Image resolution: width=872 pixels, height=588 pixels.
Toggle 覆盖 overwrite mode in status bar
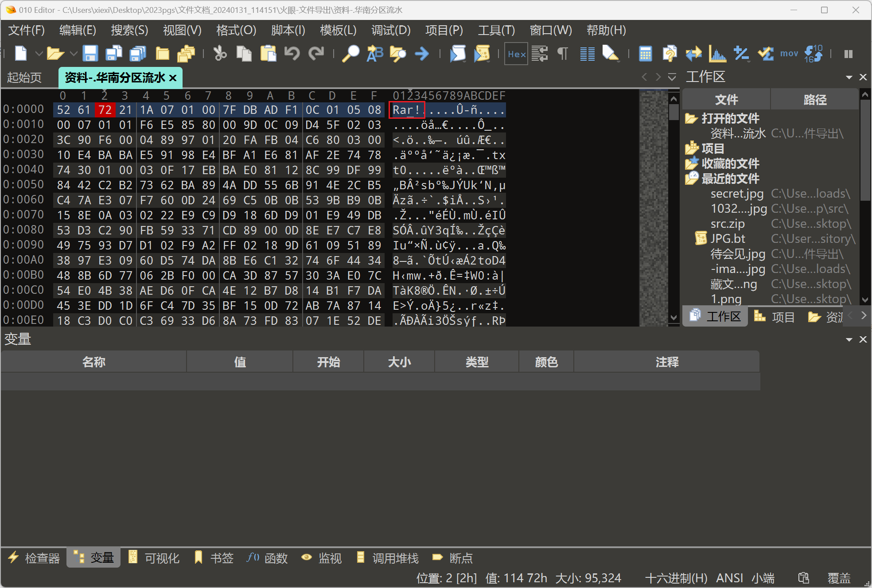coord(839,578)
